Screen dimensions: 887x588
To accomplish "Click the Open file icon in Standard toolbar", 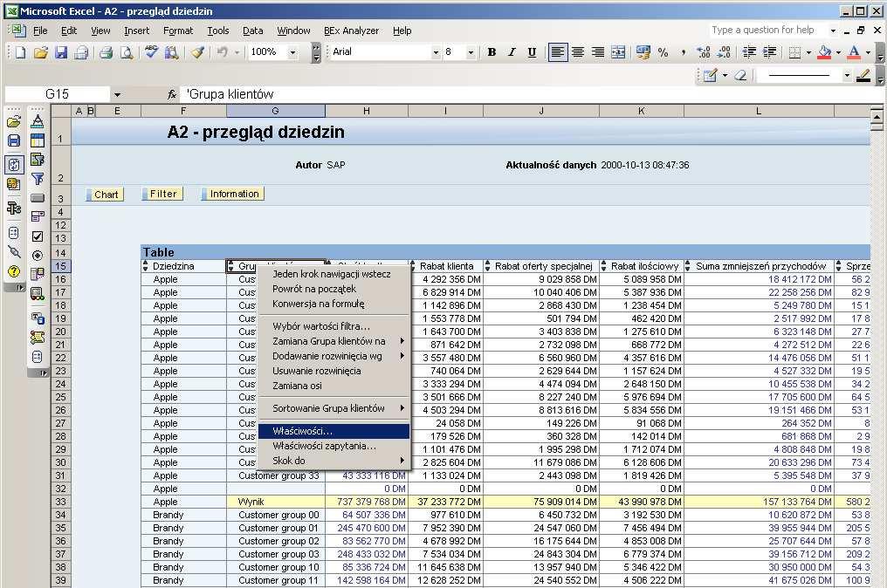I will click(x=41, y=52).
